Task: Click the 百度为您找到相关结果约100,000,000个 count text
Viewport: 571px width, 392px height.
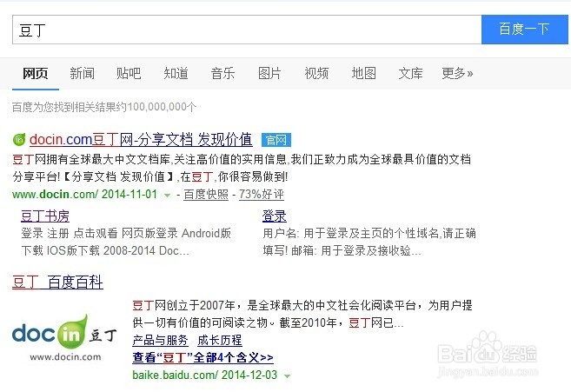Action: pyautogui.click(x=104, y=107)
